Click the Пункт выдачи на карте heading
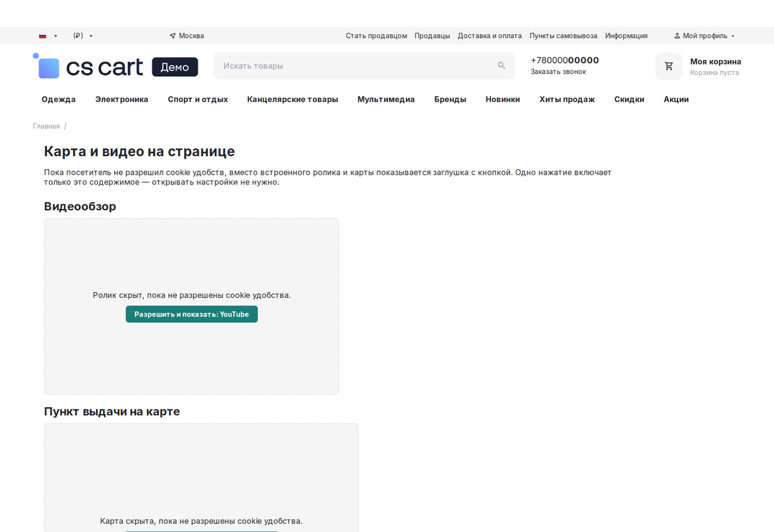 112,411
